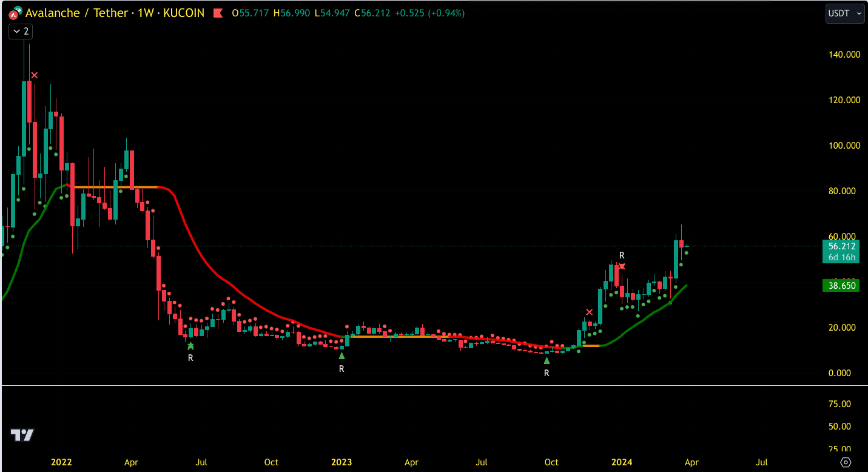The width and height of the screenshot is (868, 472).
Task: Click the low value L54.947
Action: [x=332, y=13]
